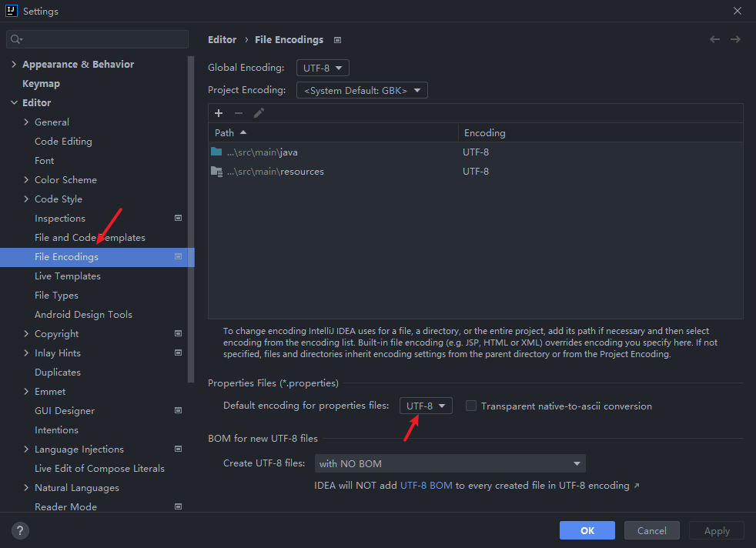Image resolution: width=756 pixels, height=548 pixels.
Task: Click Editor in the breadcrumb
Action: pyautogui.click(x=222, y=39)
